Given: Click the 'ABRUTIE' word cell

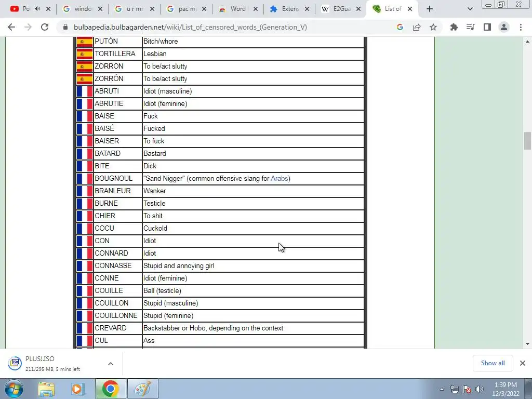Looking at the screenshot, I should 118,104.
